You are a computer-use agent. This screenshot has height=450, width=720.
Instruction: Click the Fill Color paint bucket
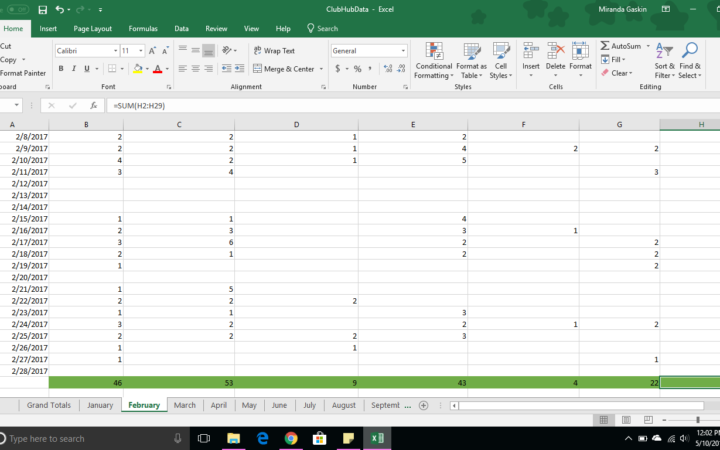coord(136,69)
